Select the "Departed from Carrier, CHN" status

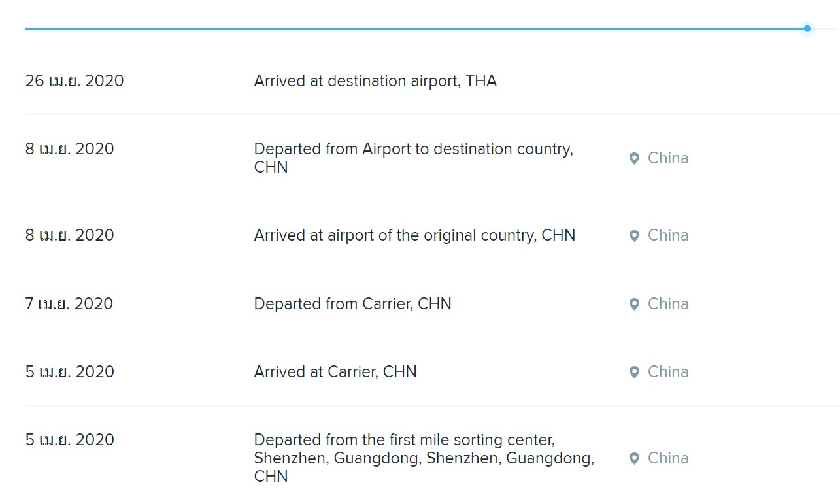(x=352, y=304)
